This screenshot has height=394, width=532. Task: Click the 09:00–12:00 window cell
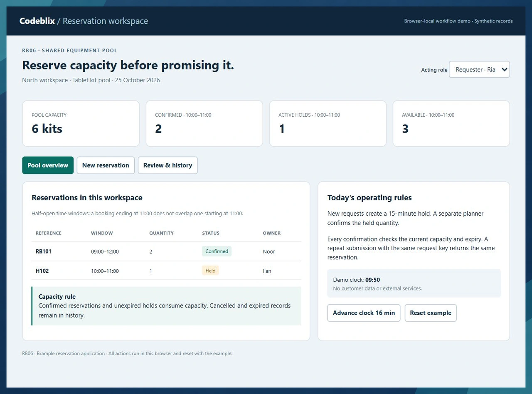coord(105,251)
